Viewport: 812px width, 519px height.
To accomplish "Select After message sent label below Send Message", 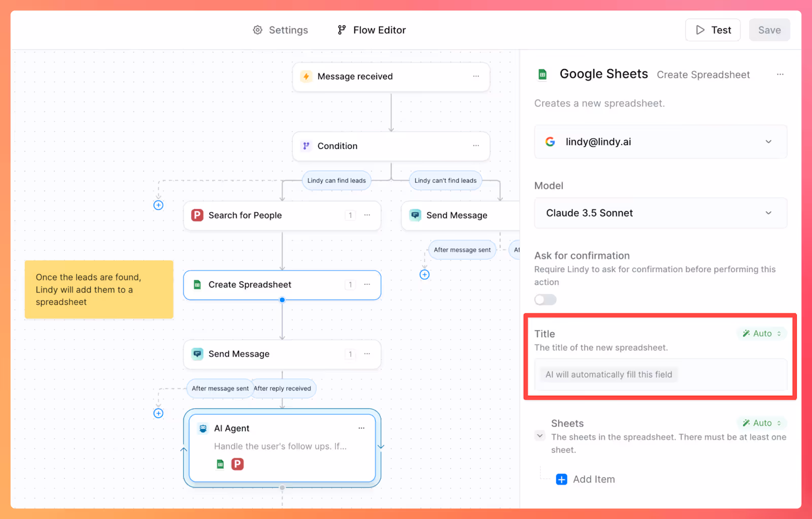I will 220,388.
